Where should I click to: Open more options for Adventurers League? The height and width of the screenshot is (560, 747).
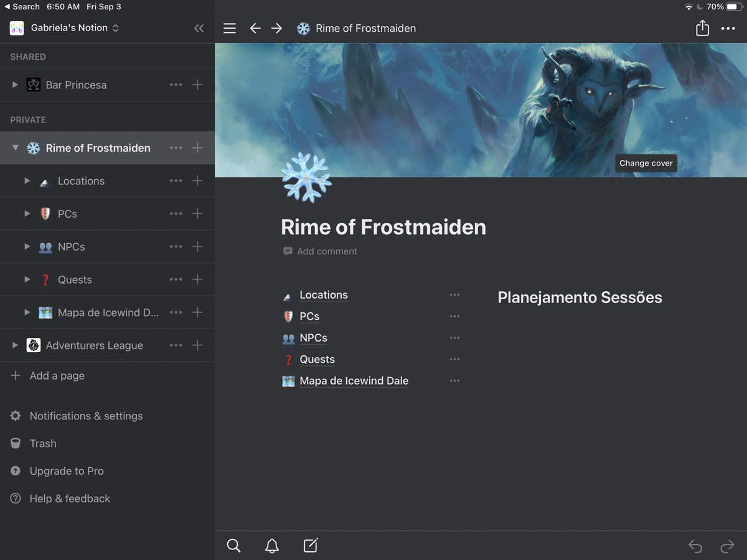point(176,345)
